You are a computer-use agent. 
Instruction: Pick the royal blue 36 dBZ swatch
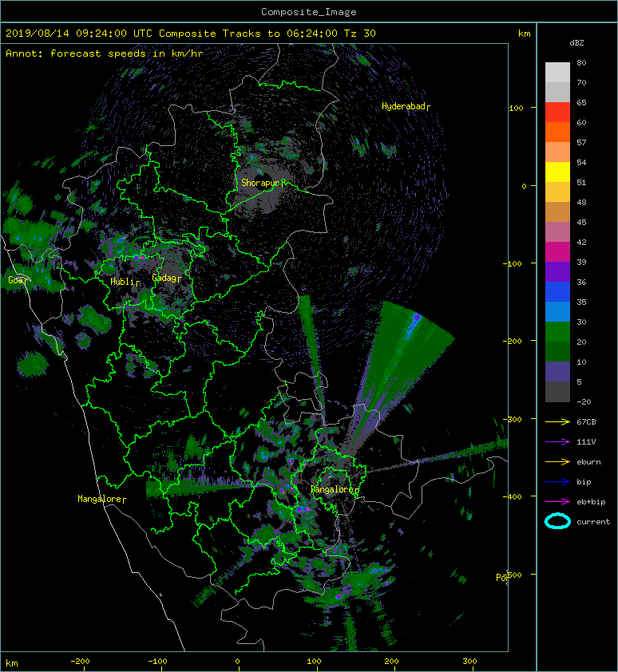tap(557, 291)
